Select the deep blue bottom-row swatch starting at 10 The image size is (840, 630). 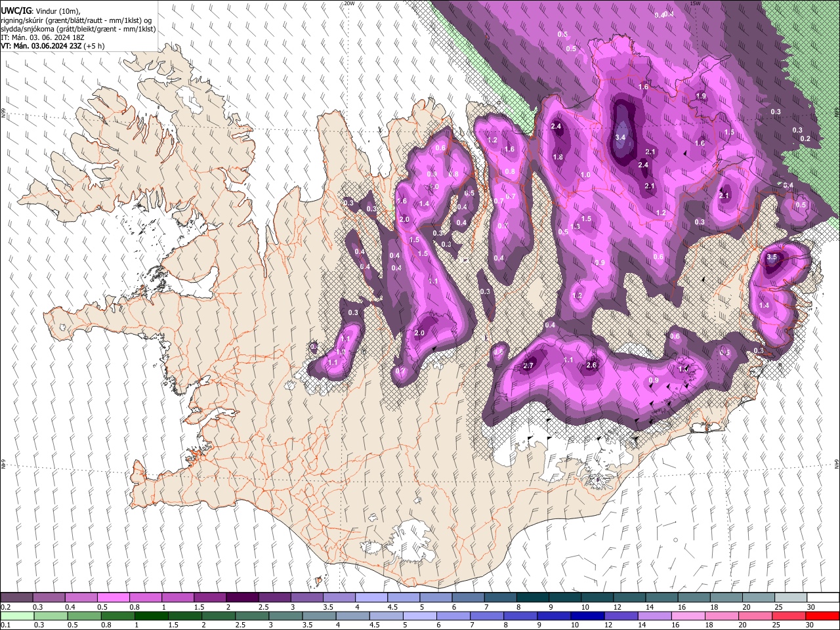(x=587, y=616)
